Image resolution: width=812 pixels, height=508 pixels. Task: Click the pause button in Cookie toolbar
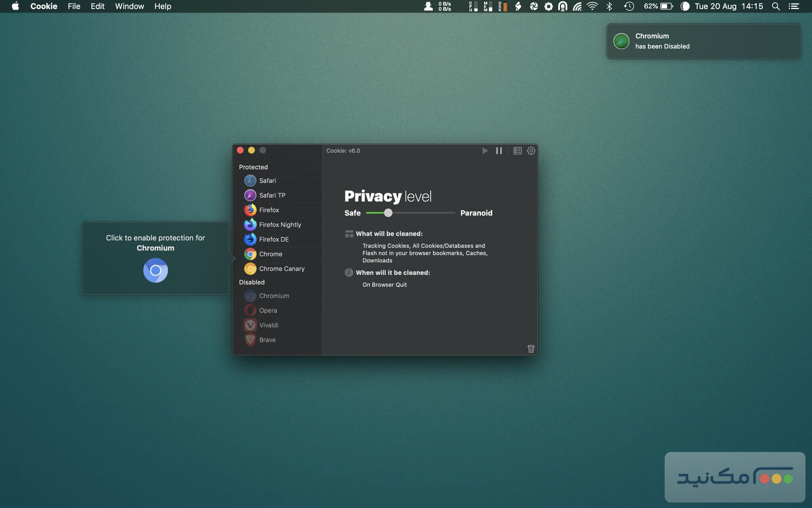coord(499,151)
